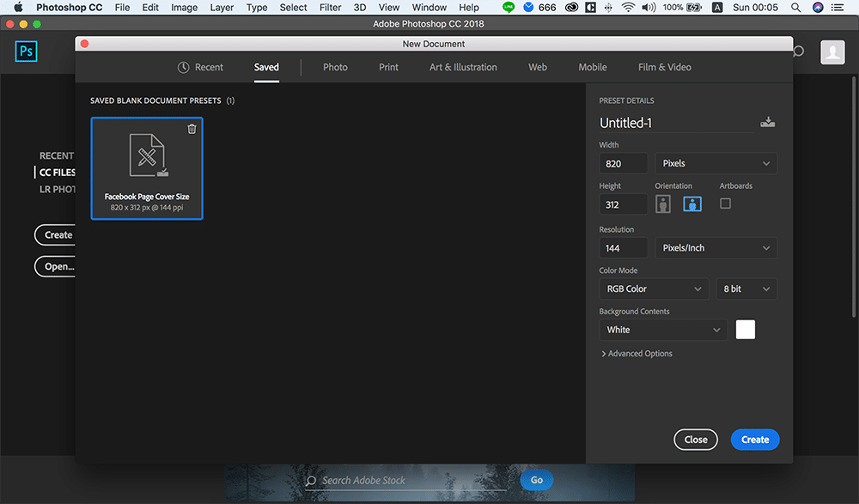This screenshot has height=504, width=859.
Task: Click the volume icon in menu bar
Action: (x=650, y=8)
